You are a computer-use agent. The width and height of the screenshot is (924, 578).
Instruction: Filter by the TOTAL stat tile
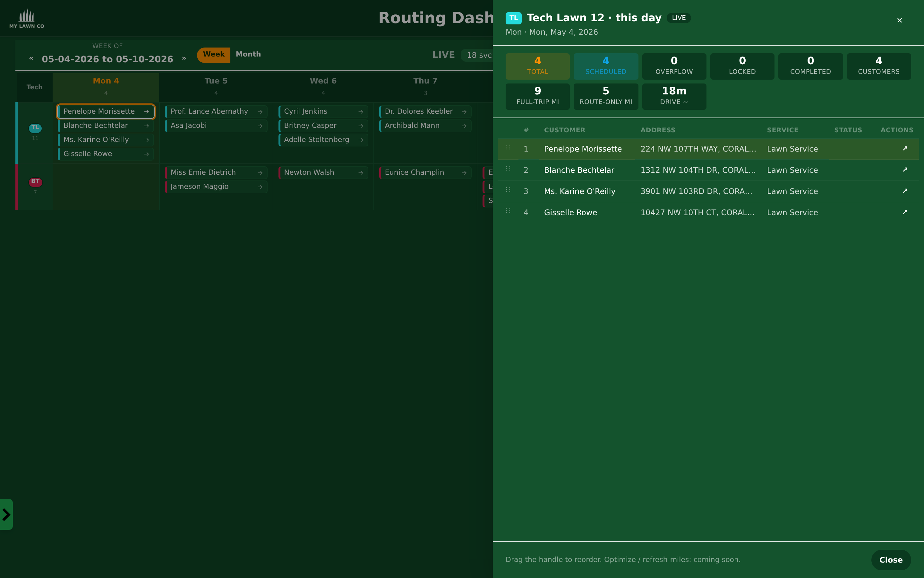538,66
